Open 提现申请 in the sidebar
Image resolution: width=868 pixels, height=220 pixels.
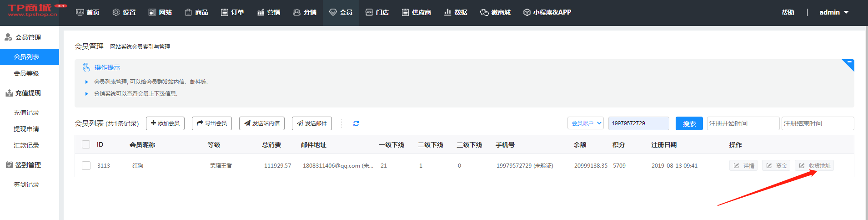[x=26, y=129]
